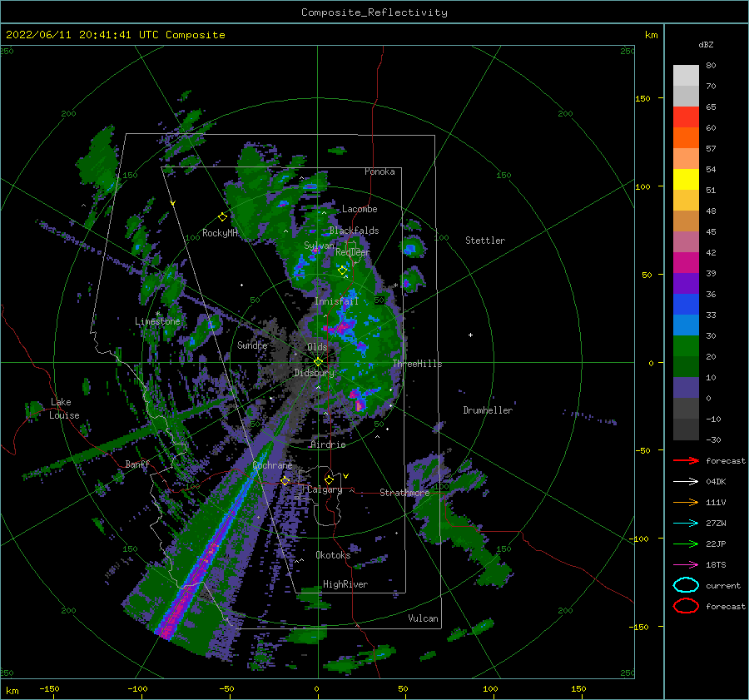Click the Cochrane town label
Viewport: 749px width, 700px height.
(272, 465)
